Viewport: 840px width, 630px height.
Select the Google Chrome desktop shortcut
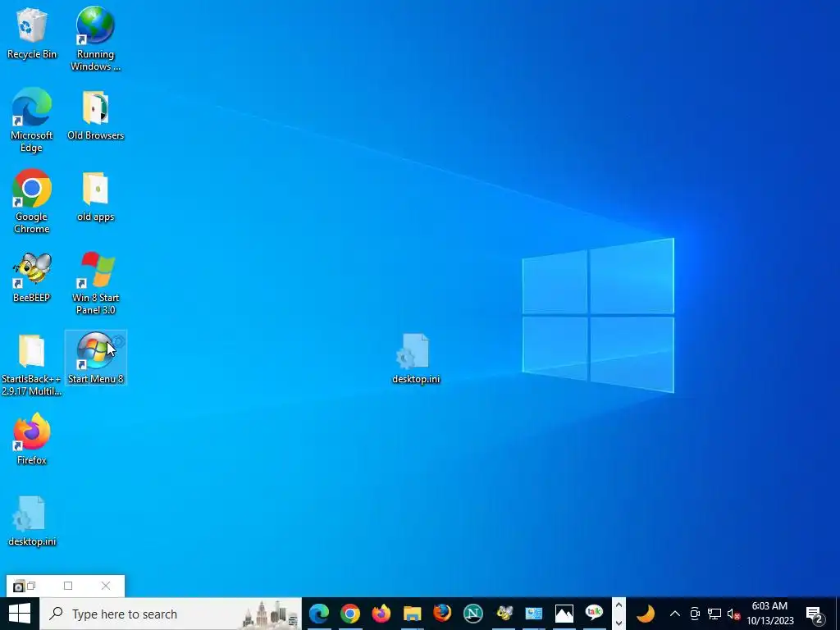coord(32,202)
